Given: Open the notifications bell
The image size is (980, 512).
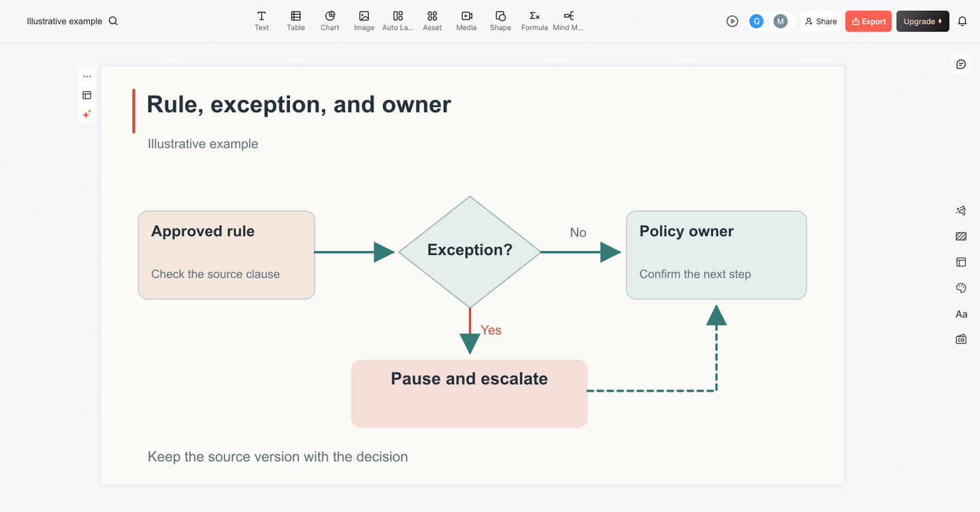Looking at the screenshot, I should click(x=962, y=21).
